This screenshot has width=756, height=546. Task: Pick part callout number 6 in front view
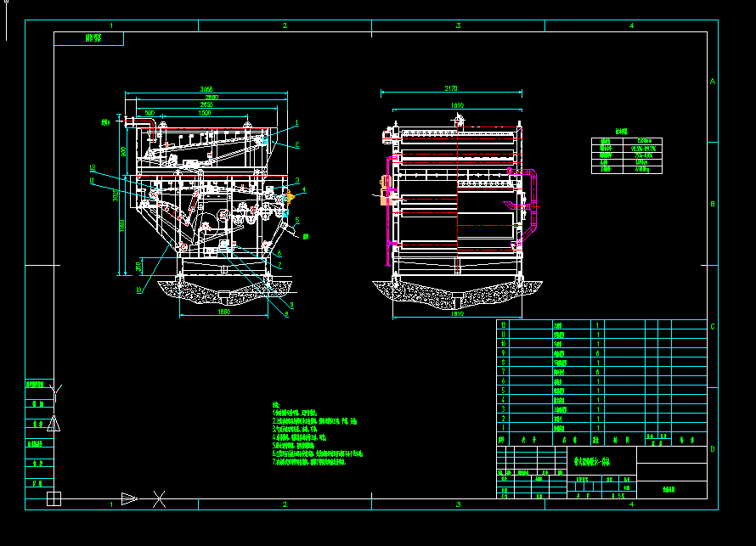pos(279,253)
